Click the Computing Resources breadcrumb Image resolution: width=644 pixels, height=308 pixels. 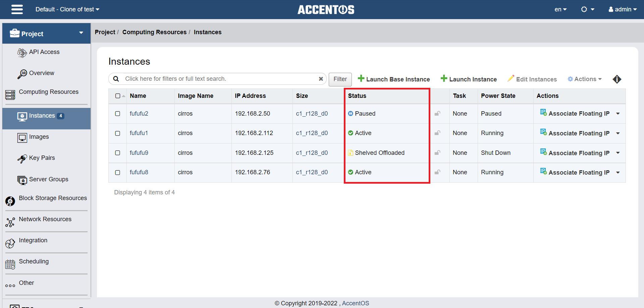pyautogui.click(x=154, y=32)
